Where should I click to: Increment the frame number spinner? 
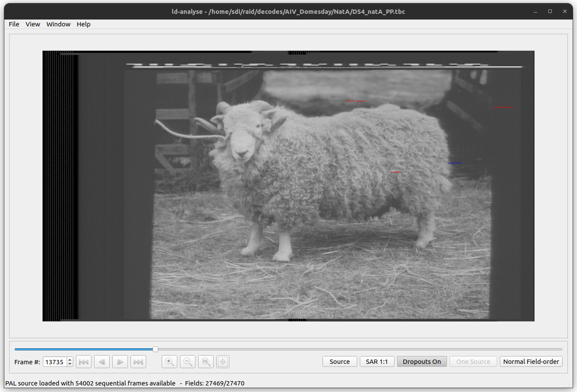point(70,360)
